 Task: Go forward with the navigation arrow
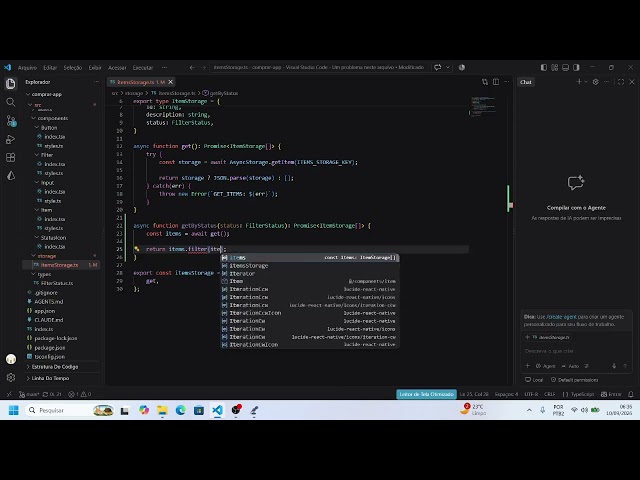(203, 67)
